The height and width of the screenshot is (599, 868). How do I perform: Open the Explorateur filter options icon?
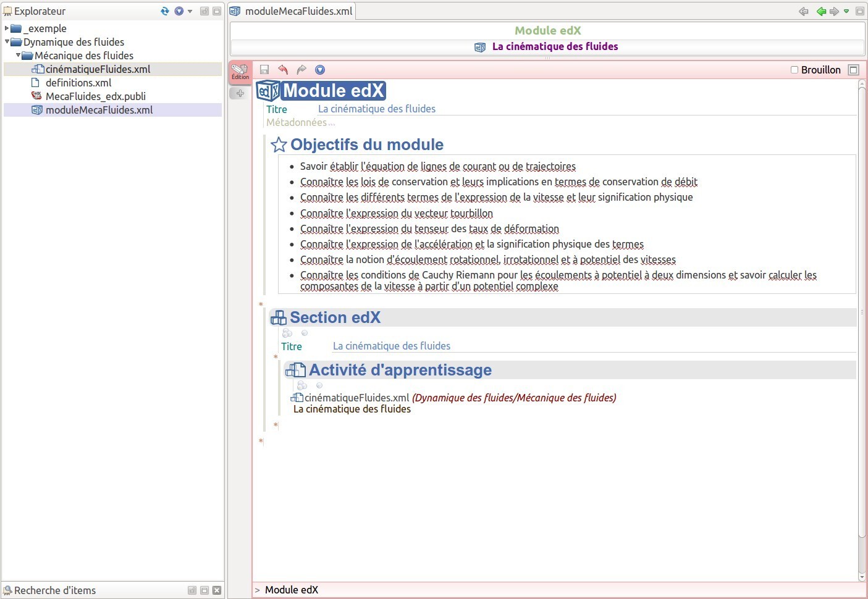pyautogui.click(x=179, y=11)
